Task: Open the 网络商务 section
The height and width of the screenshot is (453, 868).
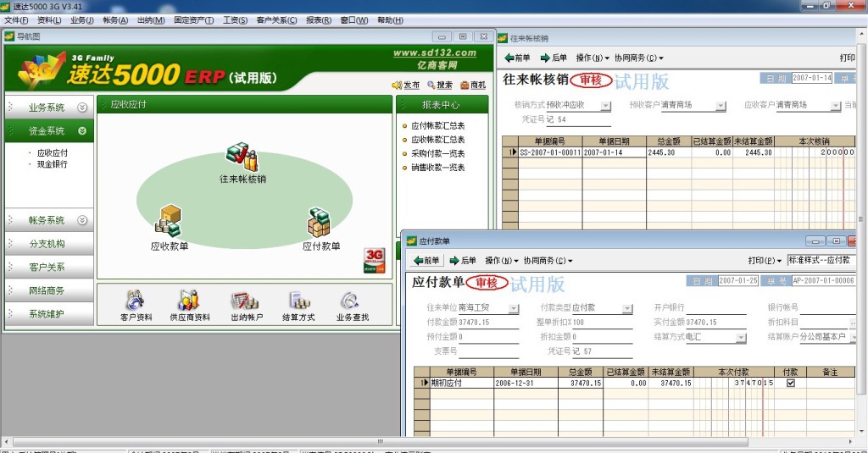Action: coord(49,290)
